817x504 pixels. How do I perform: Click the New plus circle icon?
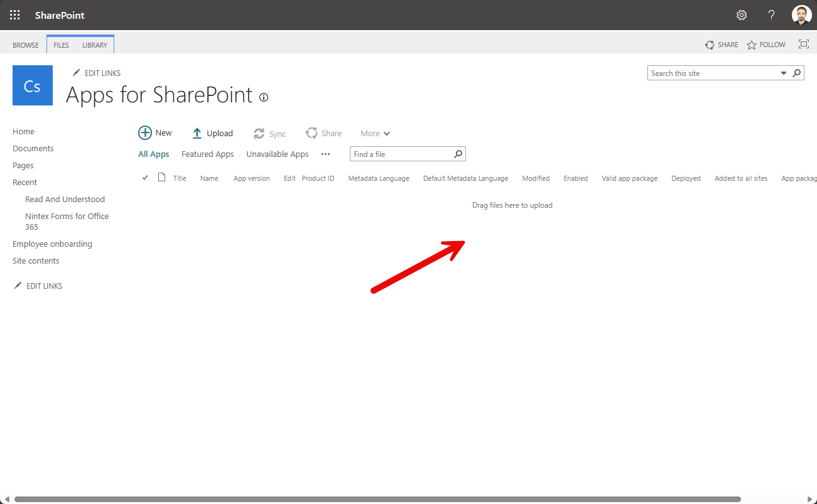[x=145, y=132]
